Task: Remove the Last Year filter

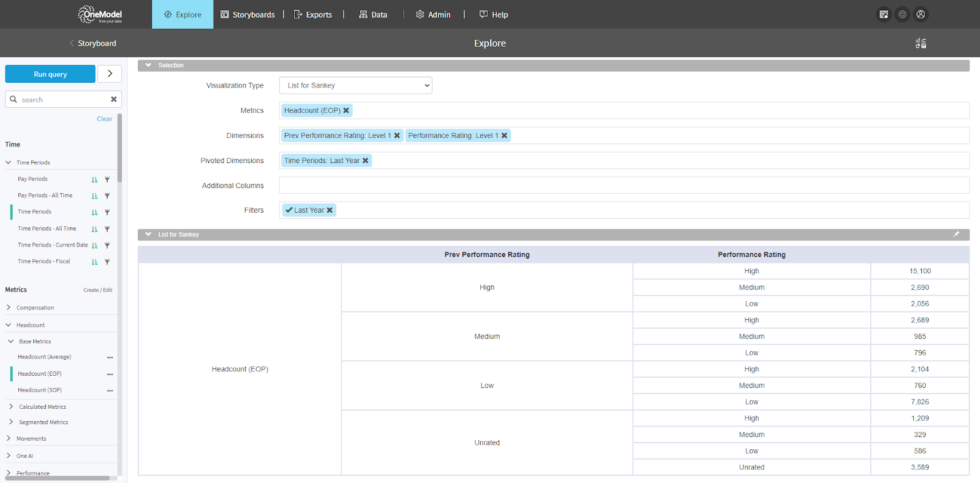Action: coord(330,210)
